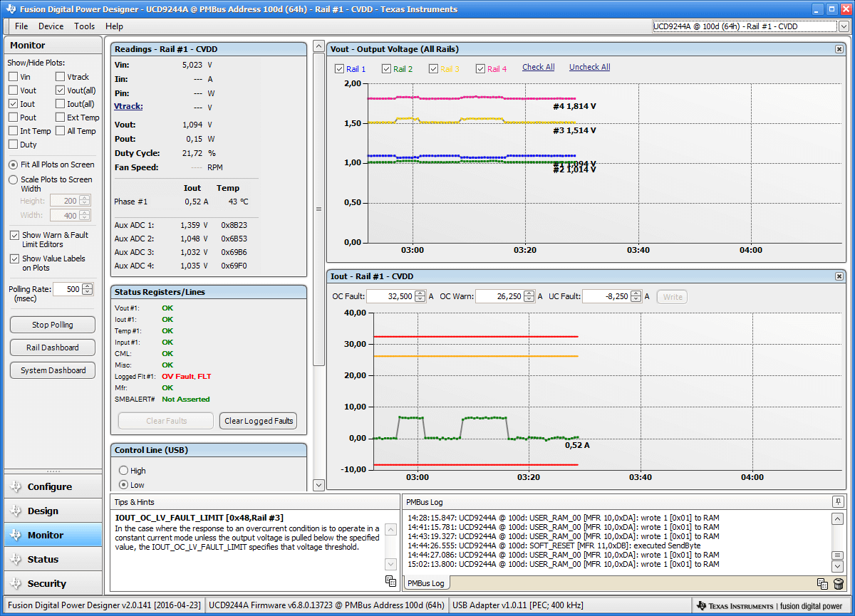The image size is (855, 616).
Task: Open the System Dashboard
Action: coord(53,370)
